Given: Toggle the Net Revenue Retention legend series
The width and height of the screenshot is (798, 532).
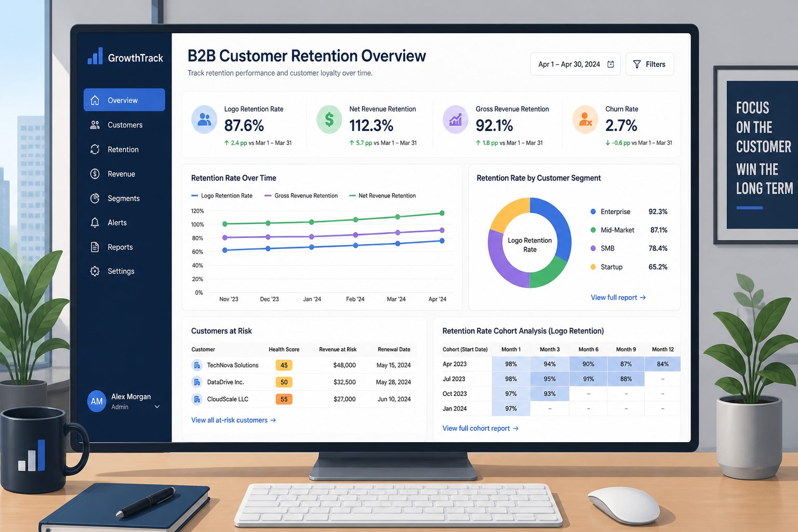Looking at the screenshot, I should click(382, 196).
